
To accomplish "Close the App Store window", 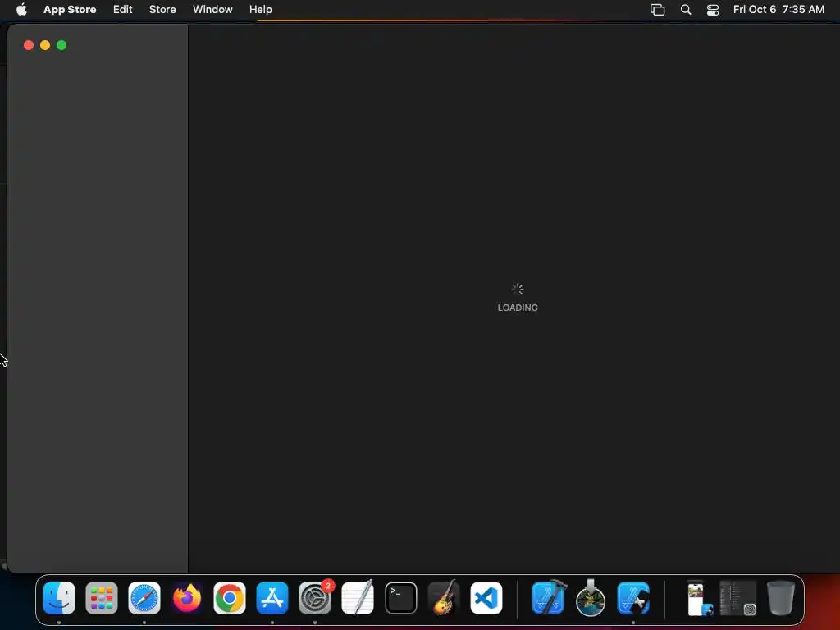I will pyautogui.click(x=29, y=45).
